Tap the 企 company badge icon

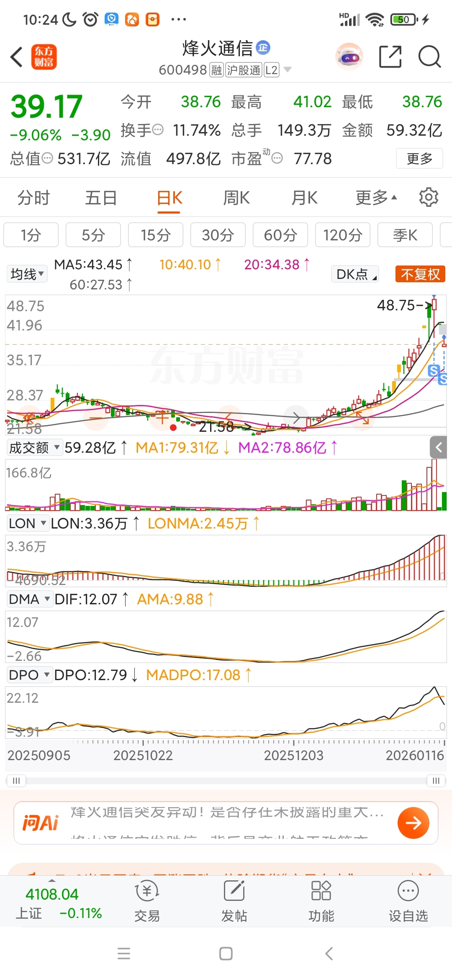pyautogui.click(x=263, y=48)
